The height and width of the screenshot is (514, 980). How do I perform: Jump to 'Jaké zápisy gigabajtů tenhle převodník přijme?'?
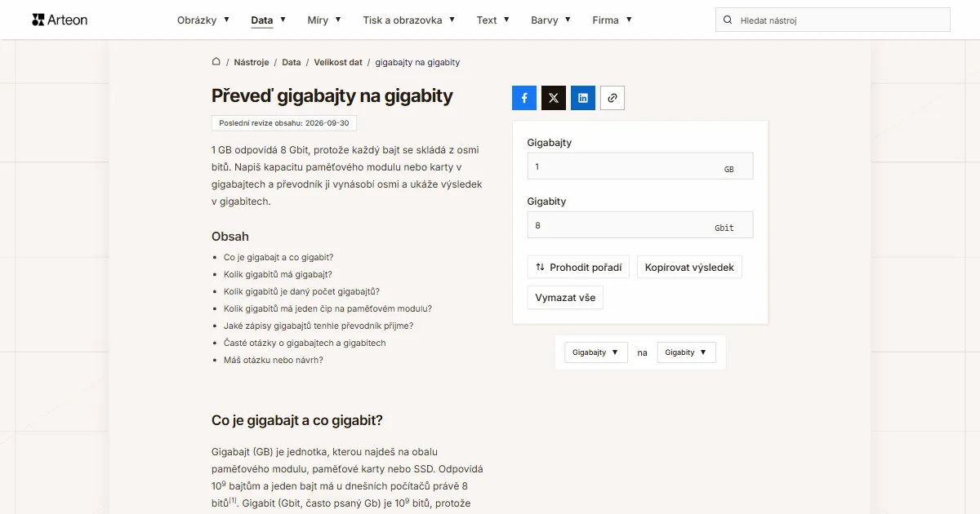click(x=318, y=326)
